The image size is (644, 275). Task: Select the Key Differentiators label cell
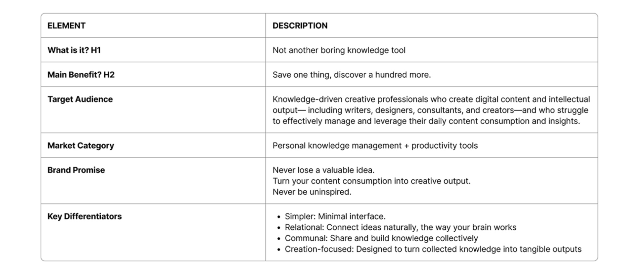tap(153, 232)
